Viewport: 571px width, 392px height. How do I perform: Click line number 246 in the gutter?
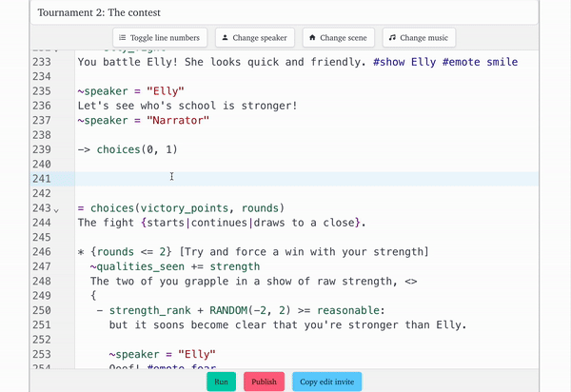point(41,252)
